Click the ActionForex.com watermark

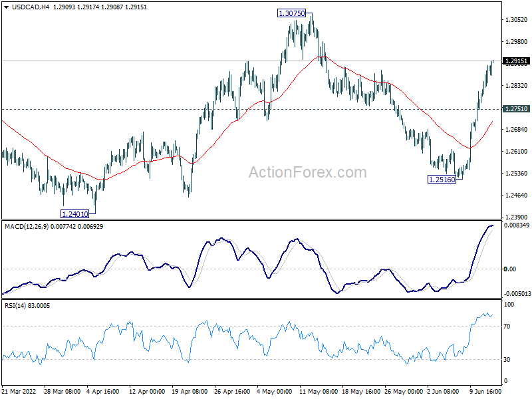[x=308, y=172]
